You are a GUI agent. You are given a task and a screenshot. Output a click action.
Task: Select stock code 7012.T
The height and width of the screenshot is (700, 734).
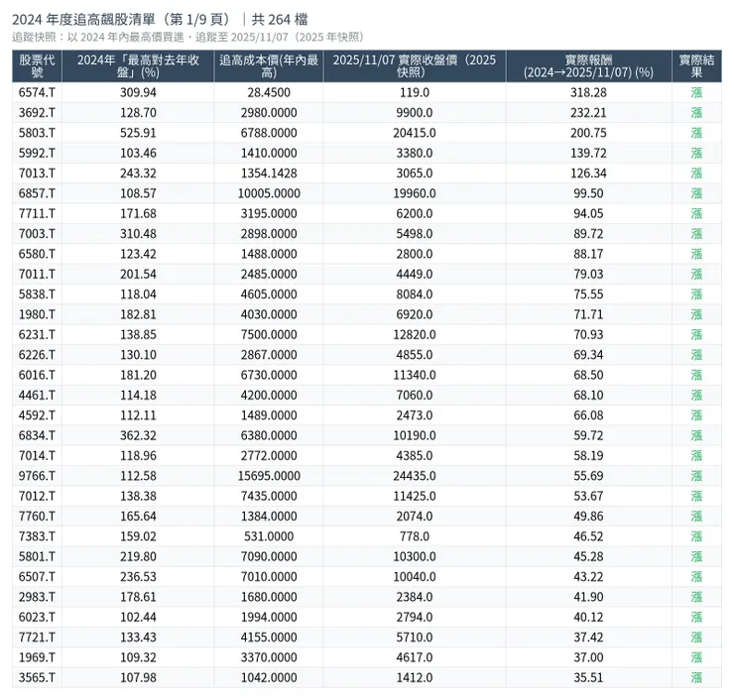(37, 496)
